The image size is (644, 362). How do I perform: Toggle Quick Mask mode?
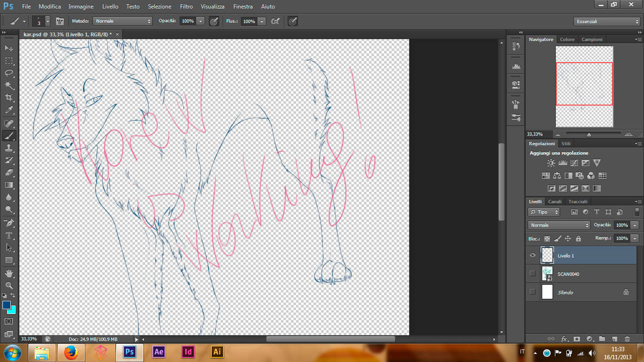9,321
